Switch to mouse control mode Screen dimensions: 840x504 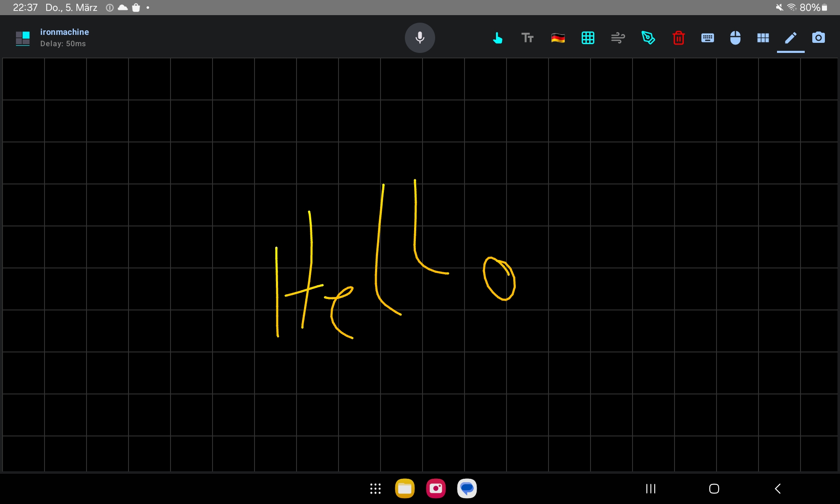[735, 38]
